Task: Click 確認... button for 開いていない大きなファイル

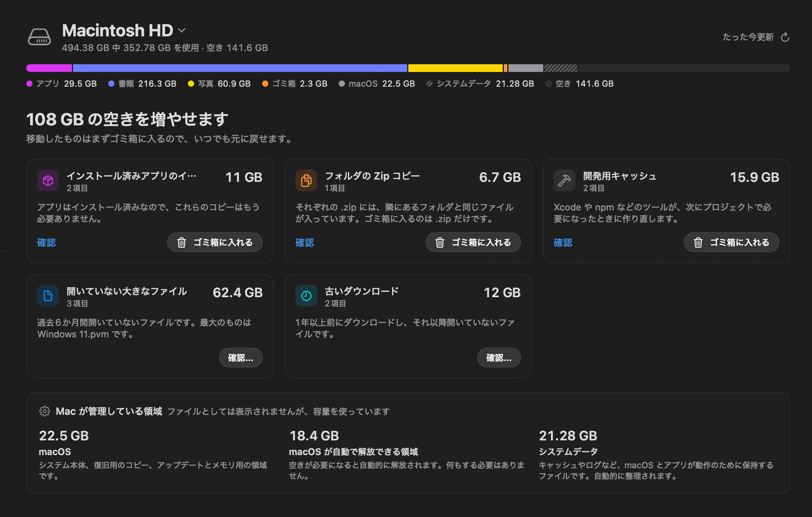Action: (241, 358)
